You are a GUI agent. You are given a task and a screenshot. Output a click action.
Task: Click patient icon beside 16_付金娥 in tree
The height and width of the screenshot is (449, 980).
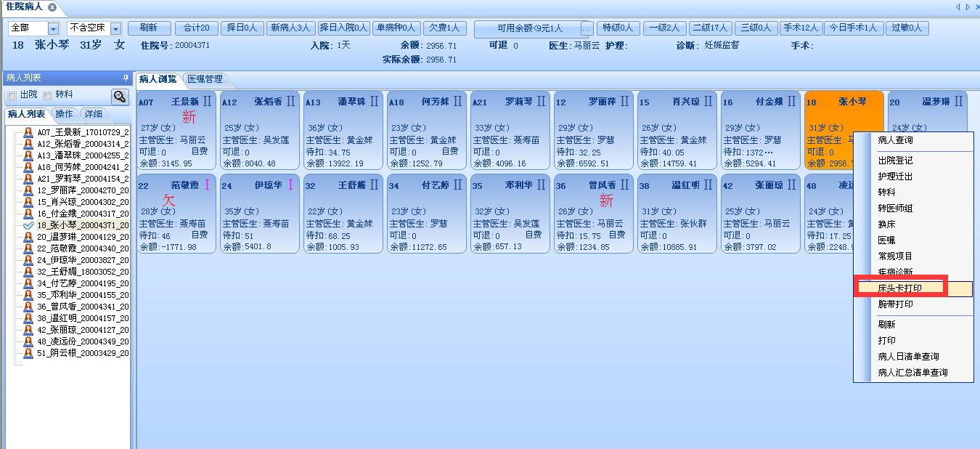point(28,214)
